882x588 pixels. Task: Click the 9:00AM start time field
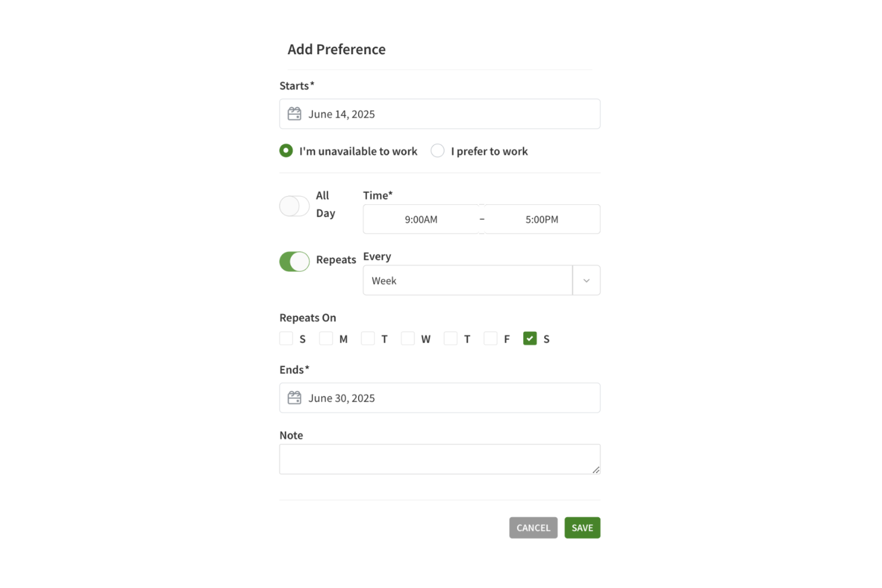coord(421,219)
